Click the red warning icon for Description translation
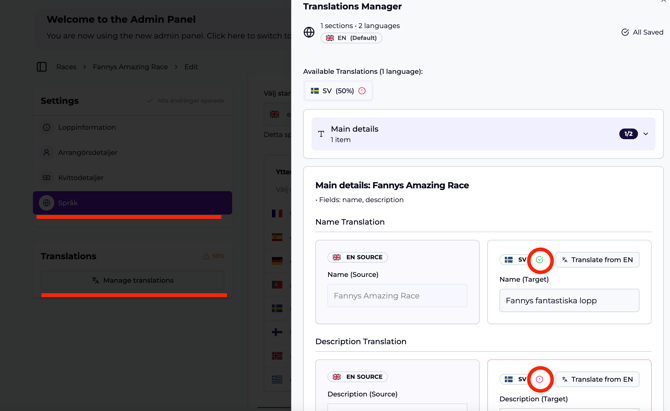Image resolution: width=670 pixels, height=411 pixels. 540,379
